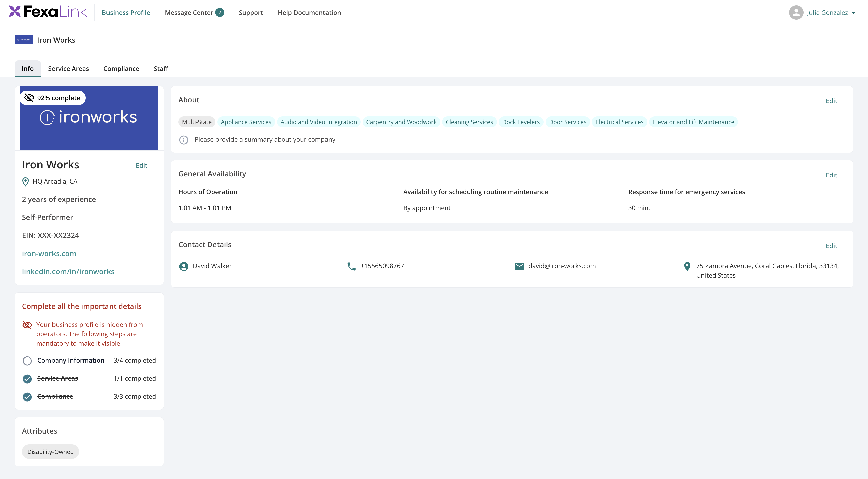
Task: Click the hidden-eye icon on 92% complete badge
Action: (x=29, y=98)
